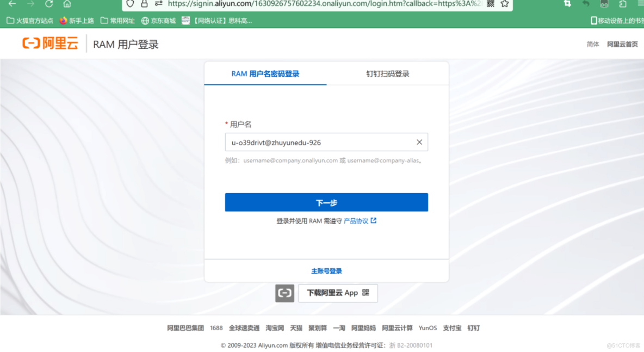
Task: Open 阿里云首页 link in header
Action: [622, 44]
